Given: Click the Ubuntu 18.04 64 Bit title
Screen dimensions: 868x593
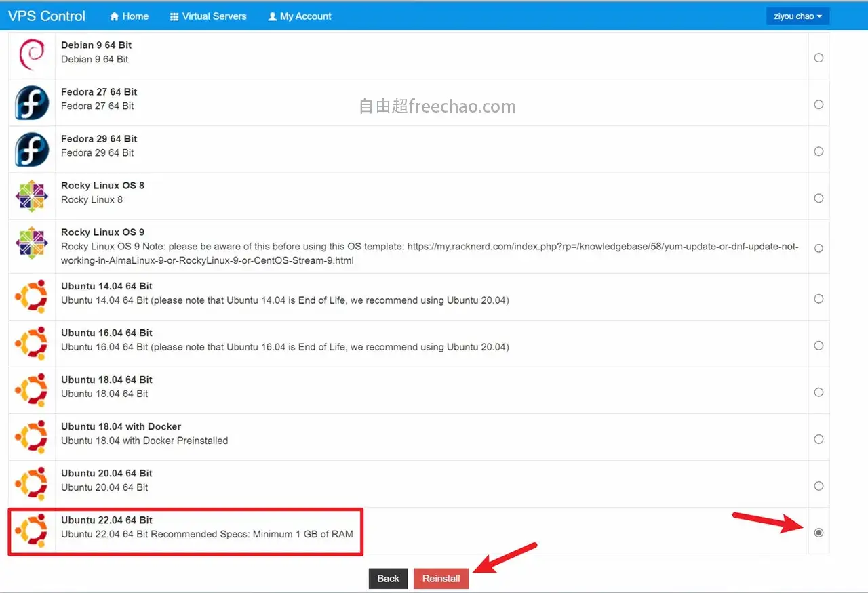Looking at the screenshot, I should click(x=106, y=380).
